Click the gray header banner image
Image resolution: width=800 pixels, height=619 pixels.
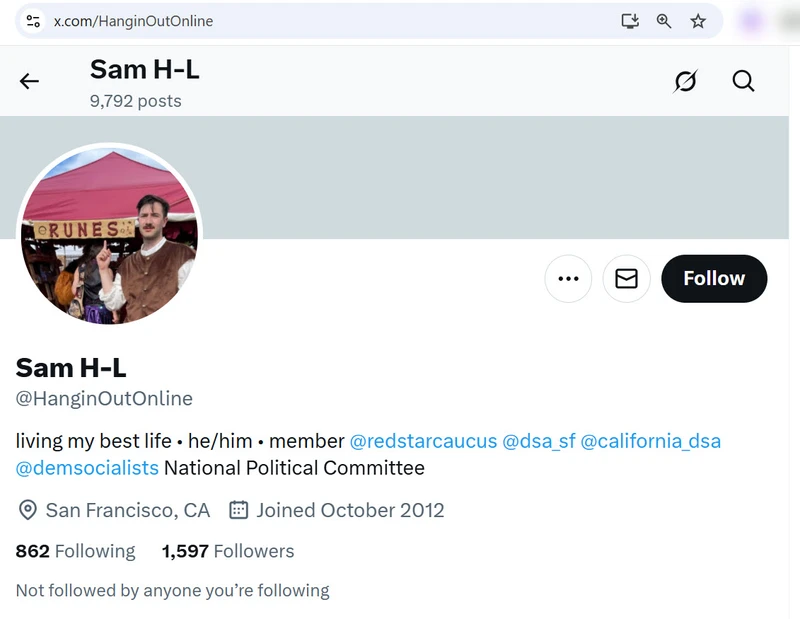500,176
